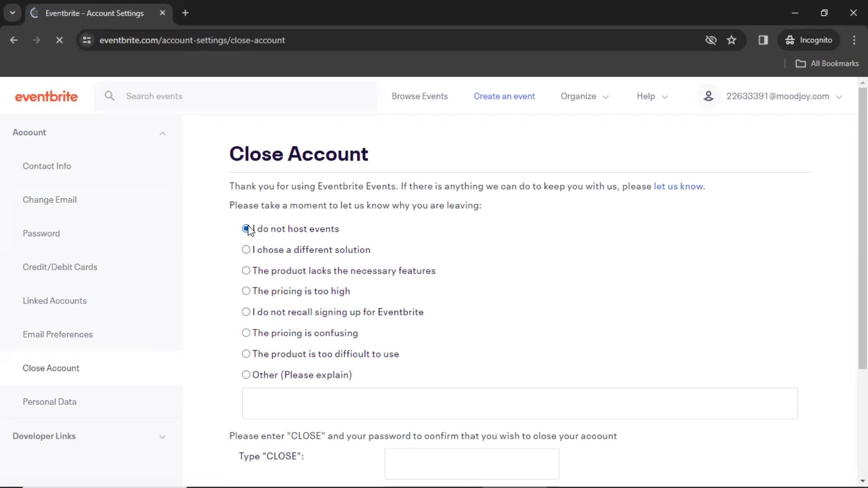Minimize the browser window

coord(795,13)
